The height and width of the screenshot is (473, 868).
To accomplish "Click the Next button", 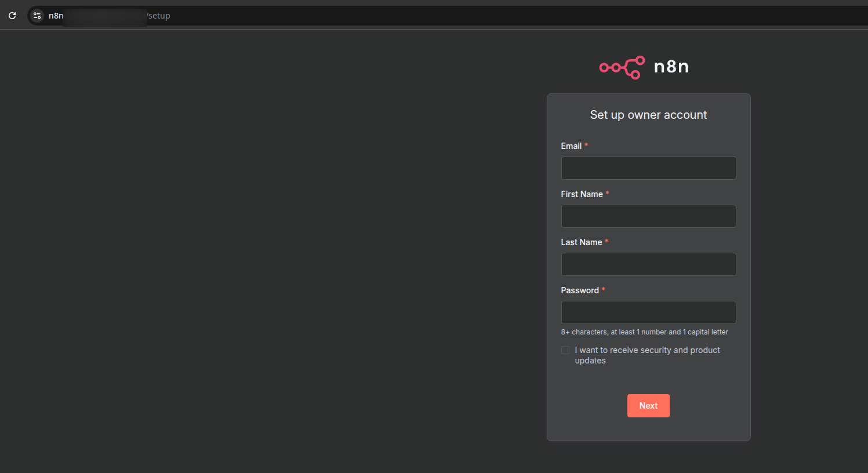I will 648,406.
